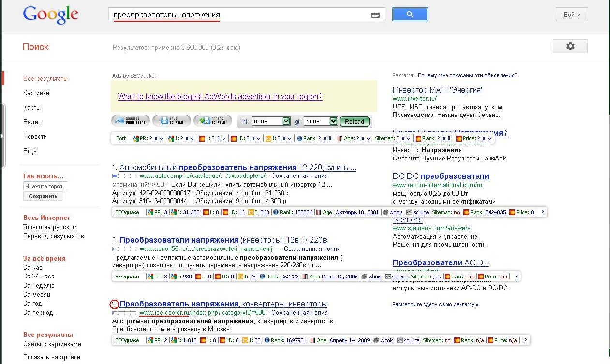This screenshot has width=610, height=364.
Task: Click Rank value 8424835 in first SEOquake bar
Action: tap(495, 212)
